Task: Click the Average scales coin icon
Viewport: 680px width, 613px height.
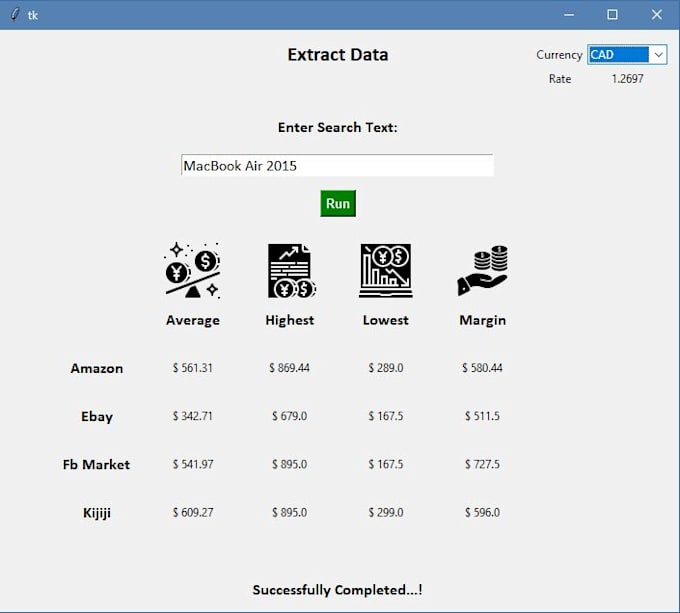Action: [x=193, y=271]
